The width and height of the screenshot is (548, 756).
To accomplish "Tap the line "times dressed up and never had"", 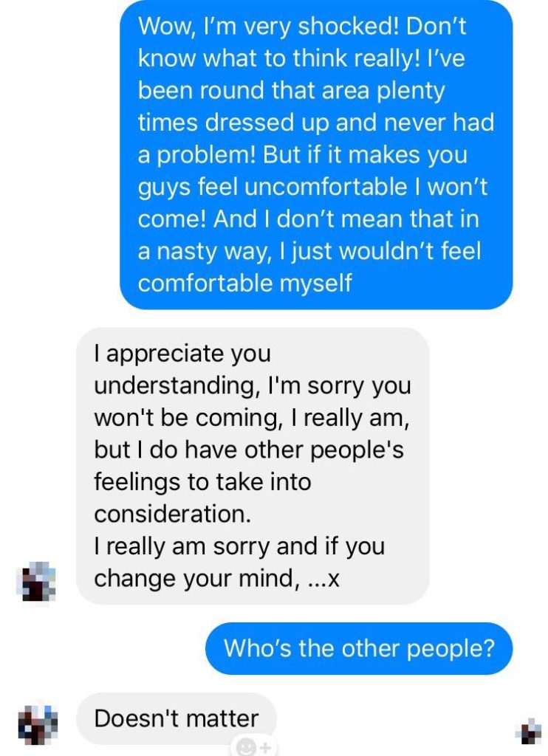I will tap(315, 123).
